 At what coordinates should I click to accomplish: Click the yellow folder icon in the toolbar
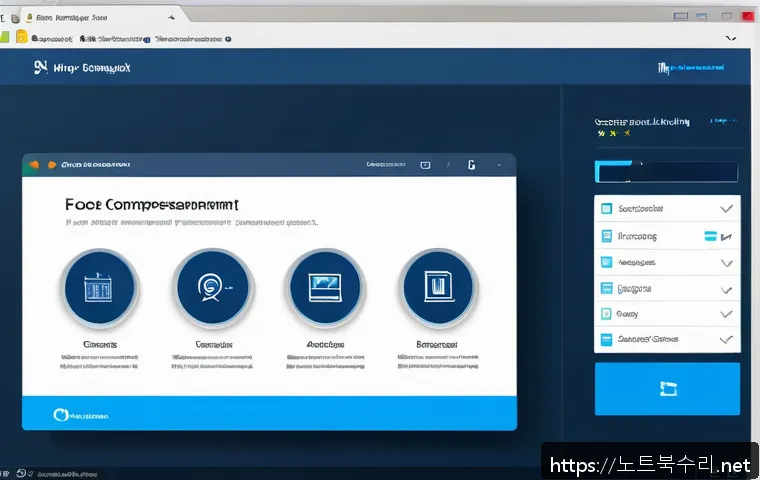(x=21, y=38)
